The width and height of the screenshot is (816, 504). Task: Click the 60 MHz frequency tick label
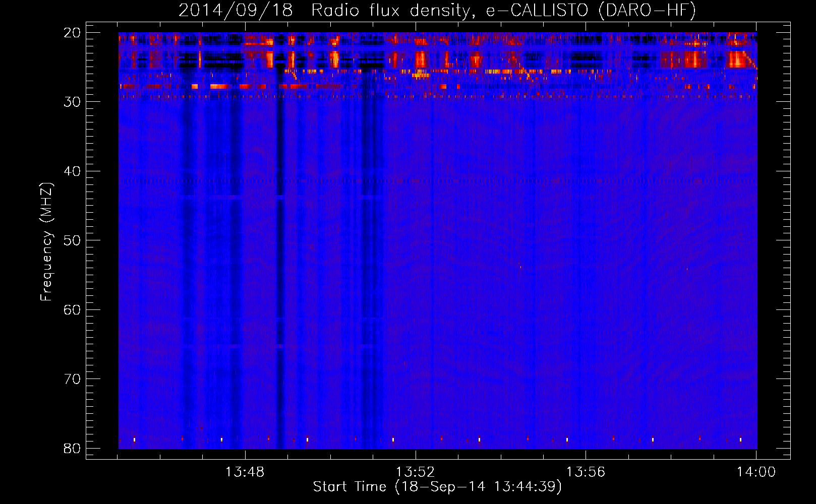click(x=72, y=309)
